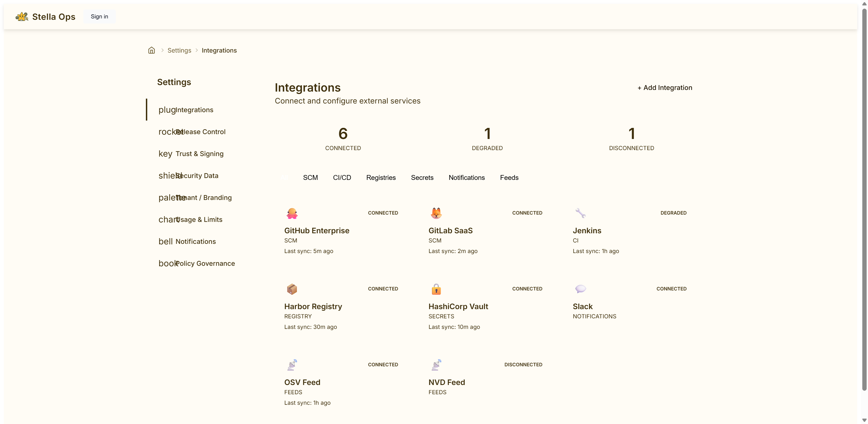Click the GitLab SaaS fox icon

point(436,213)
